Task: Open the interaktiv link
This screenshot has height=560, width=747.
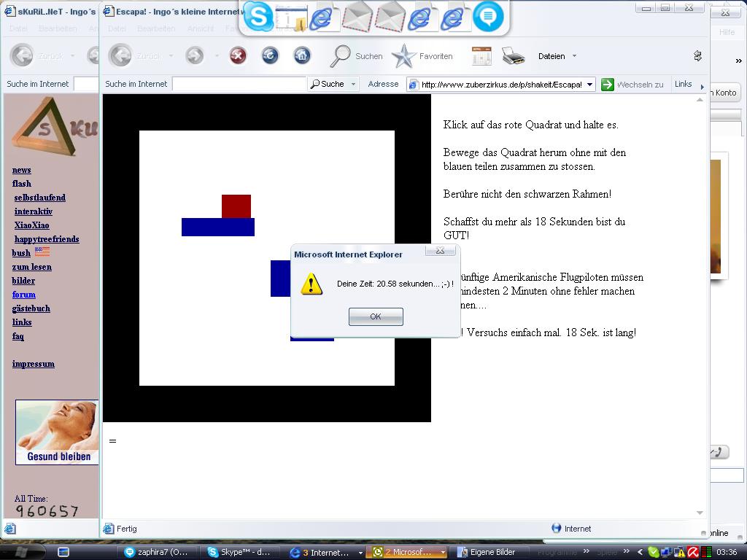Action: tap(34, 211)
